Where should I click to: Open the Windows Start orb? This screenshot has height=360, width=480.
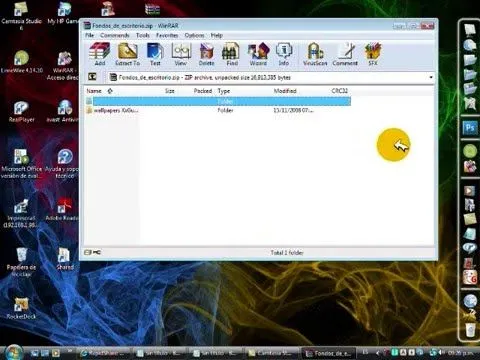click(x=13, y=353)
